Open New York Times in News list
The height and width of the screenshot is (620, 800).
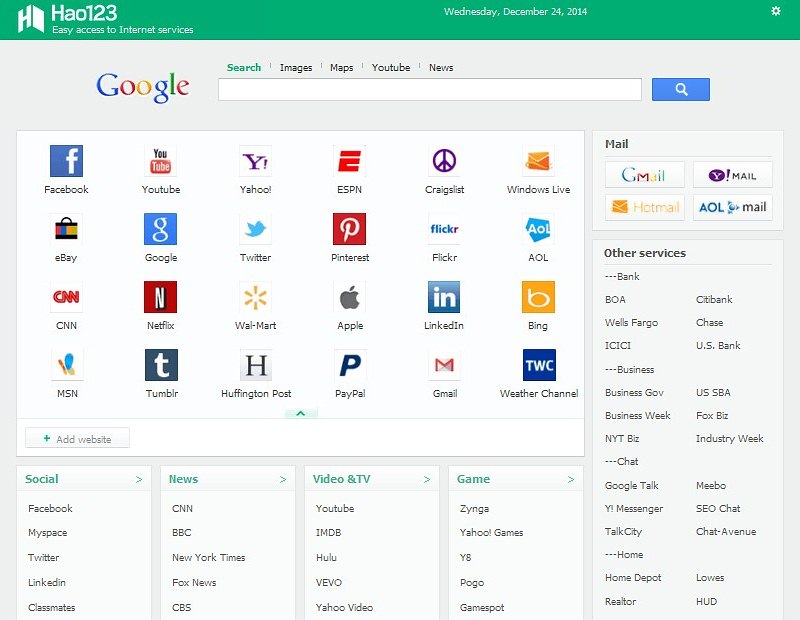208,557
